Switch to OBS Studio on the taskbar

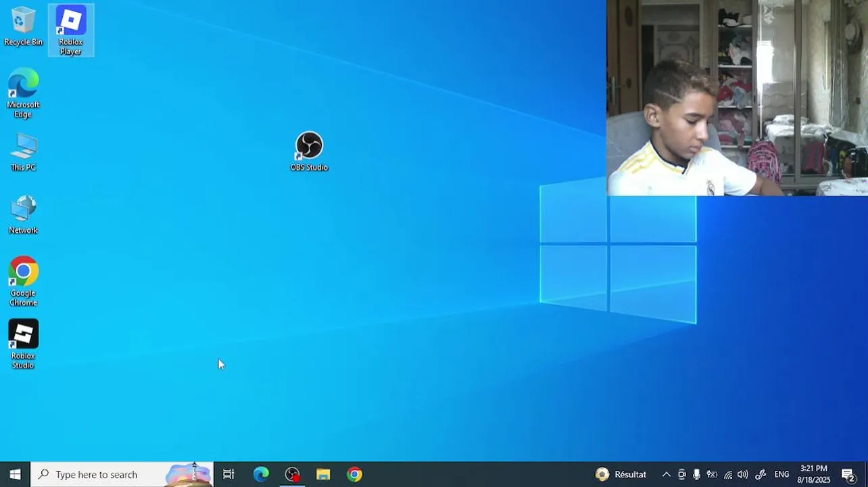pos(292,474)
